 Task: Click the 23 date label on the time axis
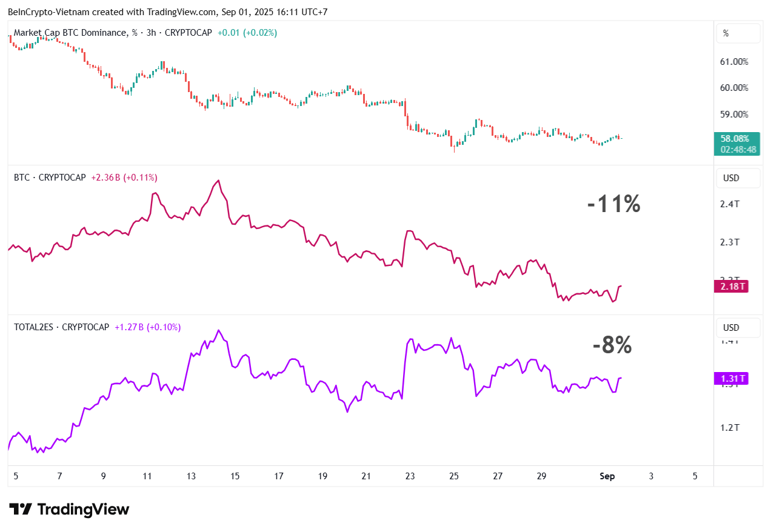pos(410,476)
